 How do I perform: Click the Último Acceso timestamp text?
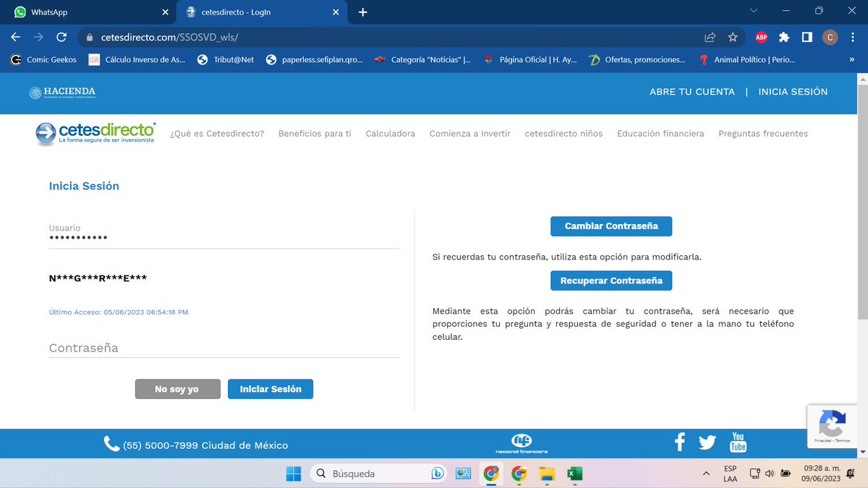[x=119, y=312]
